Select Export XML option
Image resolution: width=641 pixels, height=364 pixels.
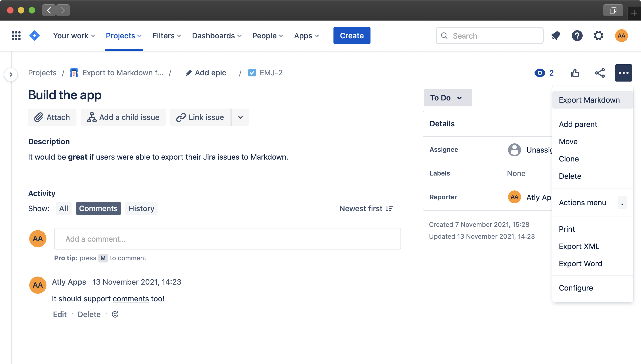coord(579,246)
